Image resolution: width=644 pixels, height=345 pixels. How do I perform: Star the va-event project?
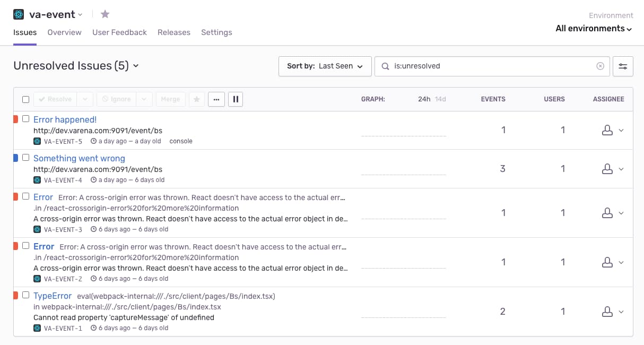pos(105,14)
